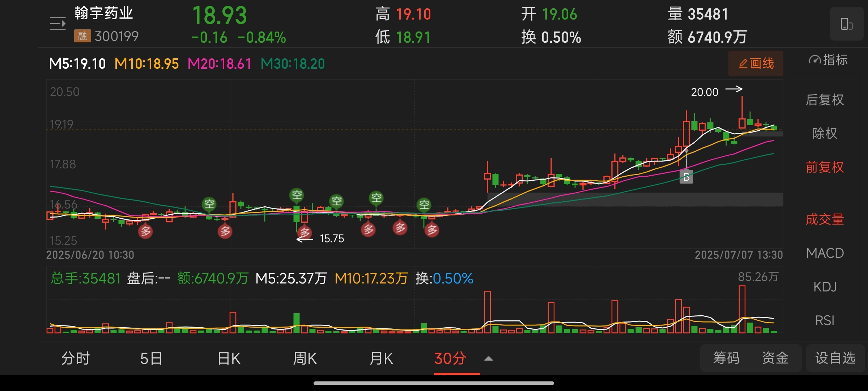Open the 资金 capital flow

tap(775, 358)
